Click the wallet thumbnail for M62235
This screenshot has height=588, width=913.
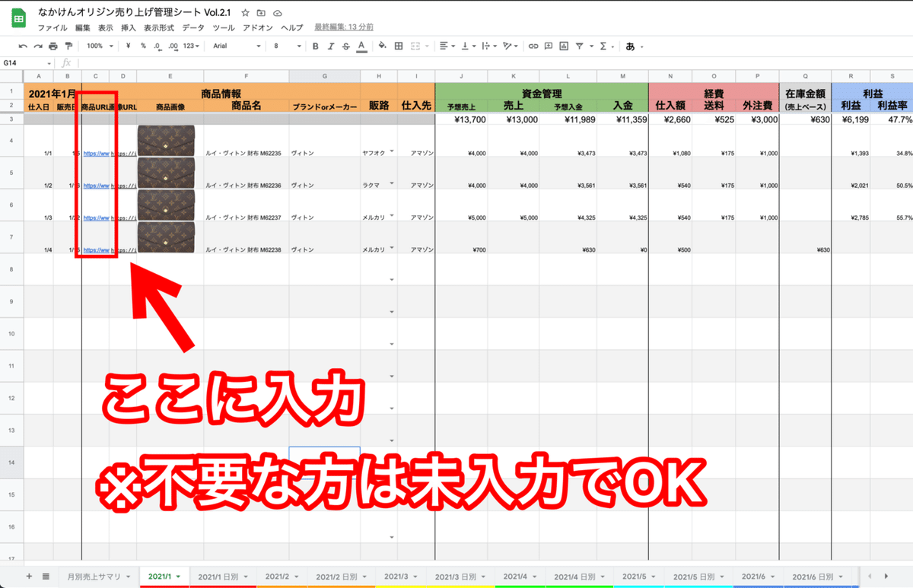coord(166,140)
